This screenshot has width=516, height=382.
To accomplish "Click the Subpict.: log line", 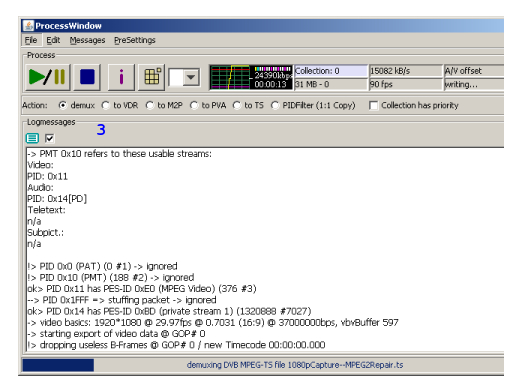I will pos(45,233).
